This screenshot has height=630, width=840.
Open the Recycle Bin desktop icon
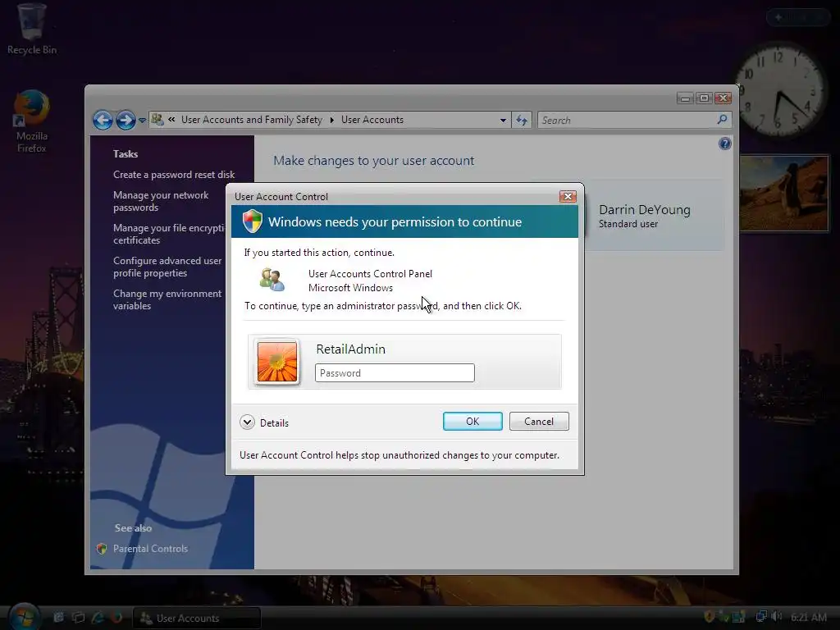pos(32,29)
